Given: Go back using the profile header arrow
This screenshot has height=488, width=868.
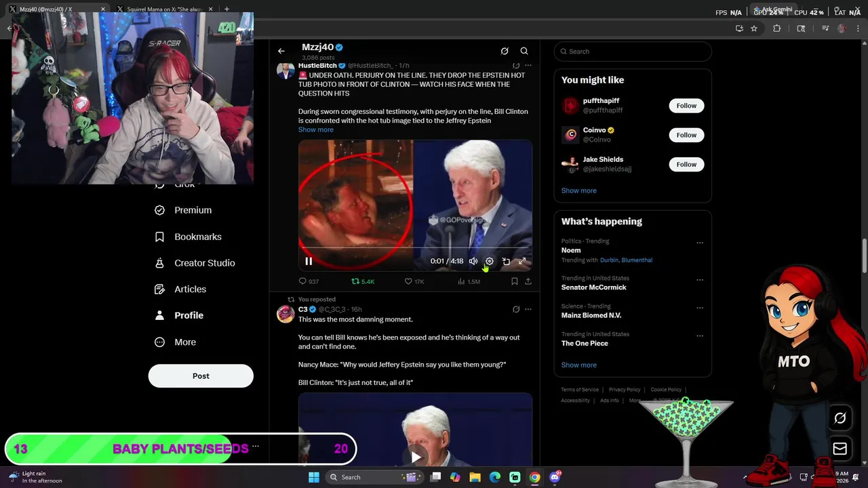Looking at the screenshot, I should 281,51.
